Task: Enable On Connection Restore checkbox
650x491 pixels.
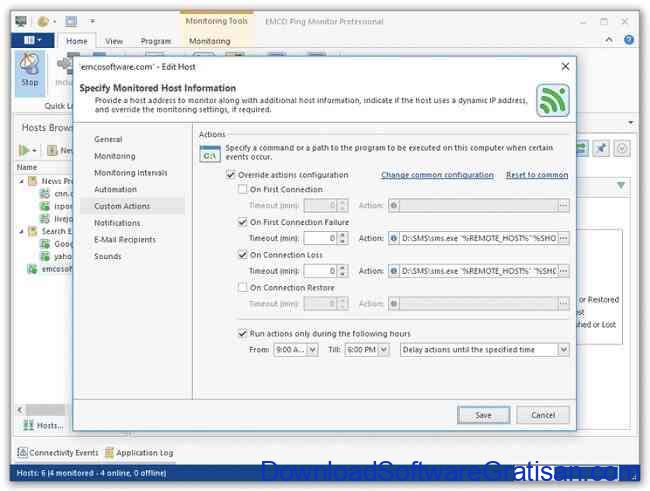Action: pyautogui.click(x=243, y=287)
